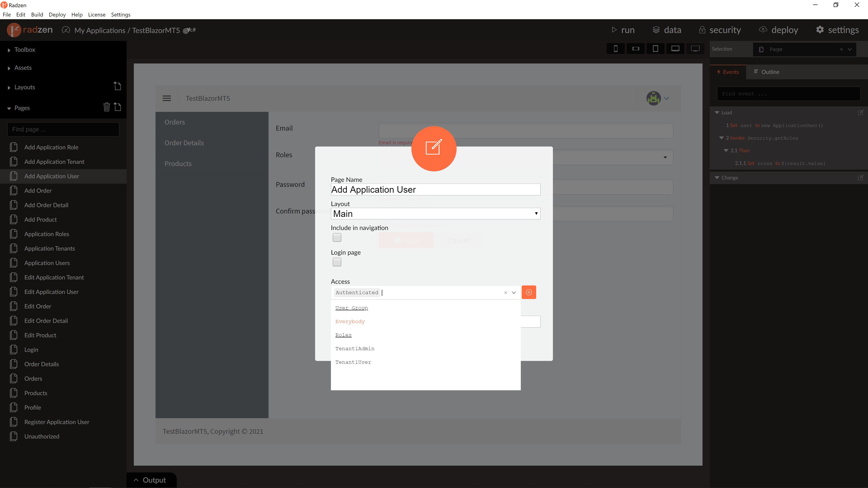The height and width of the screenshot is (488, 868).
Task: Switch to the Outline tab
Action: tap(767, 72)
